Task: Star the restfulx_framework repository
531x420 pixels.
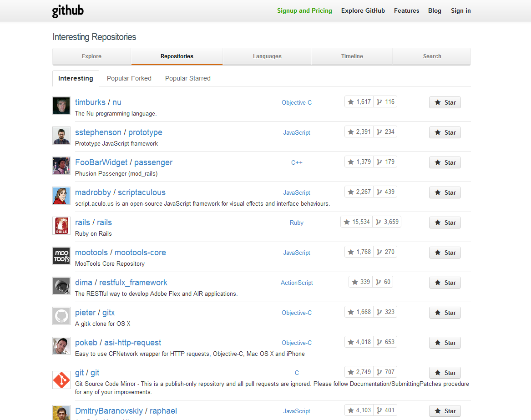Action: pyautogui.click(x=445, y=283)
